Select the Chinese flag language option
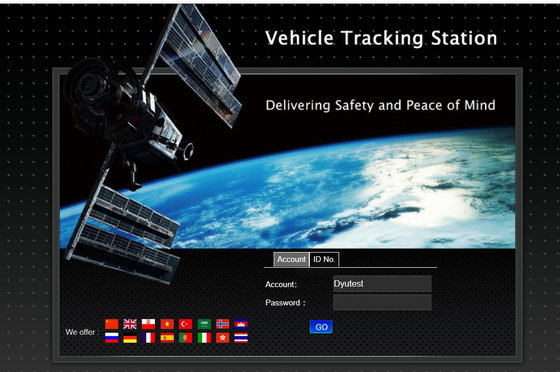Viewport: 560px width, 372px height. pyautogui.click(x=112, y=324)
